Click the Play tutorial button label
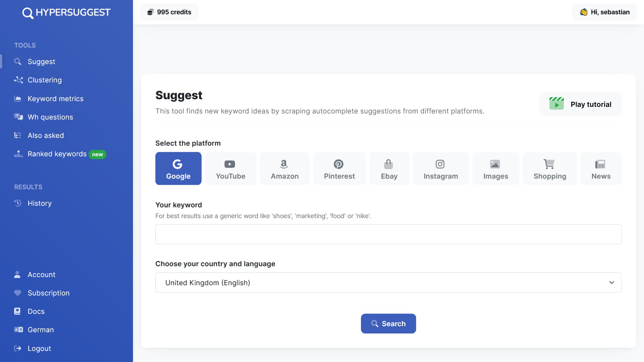Viewport: 644px width, 362px height. click(591, 104)
